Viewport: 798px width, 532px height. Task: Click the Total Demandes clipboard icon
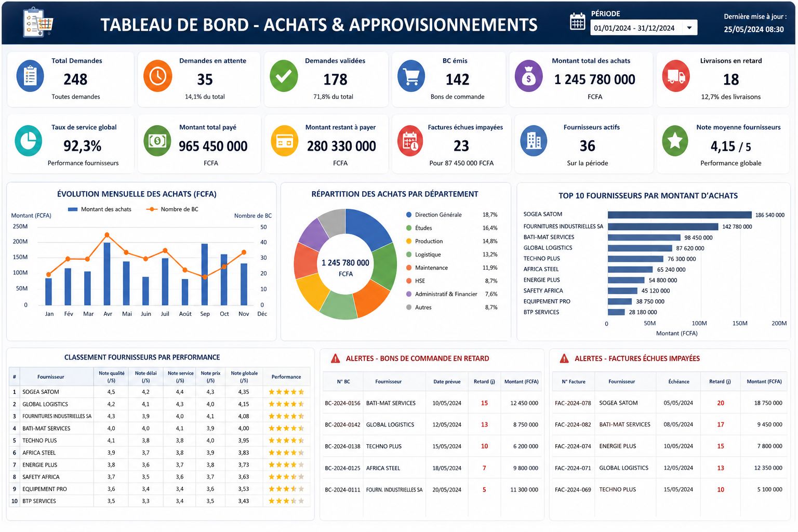(30, 76)
